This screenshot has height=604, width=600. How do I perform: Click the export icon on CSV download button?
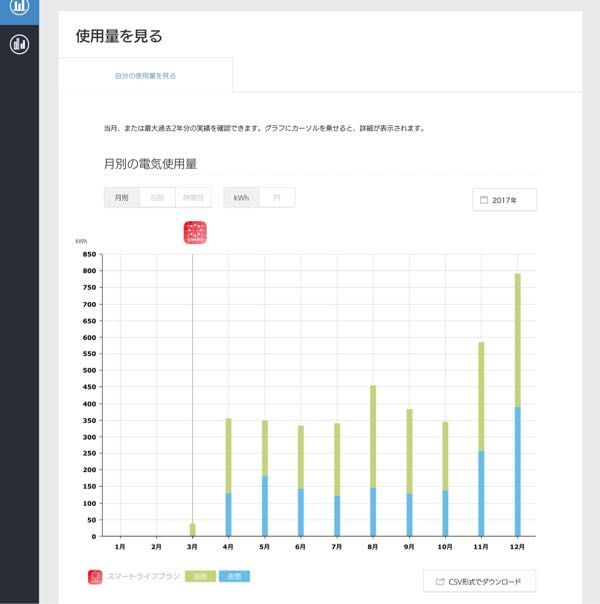[x=440, y=581]
